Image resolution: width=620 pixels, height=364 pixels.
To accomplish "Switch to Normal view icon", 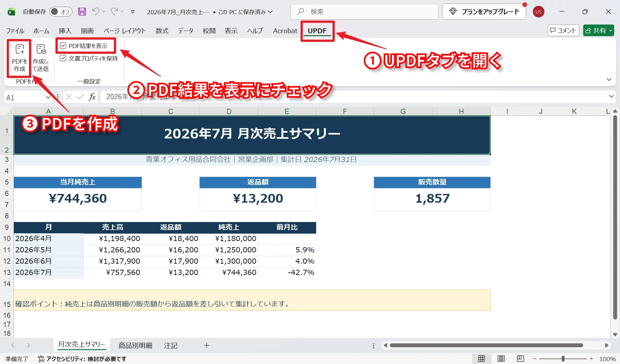I will click(481, 359).
